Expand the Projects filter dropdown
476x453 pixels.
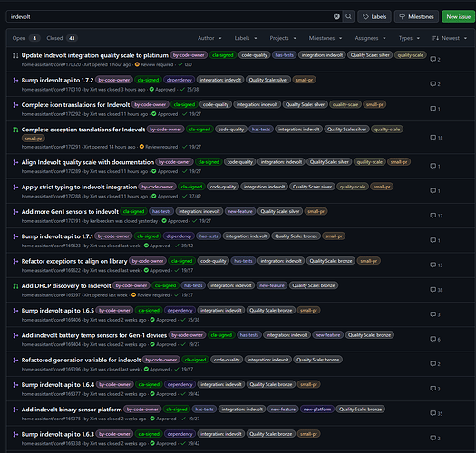click(x=283, y=38)
